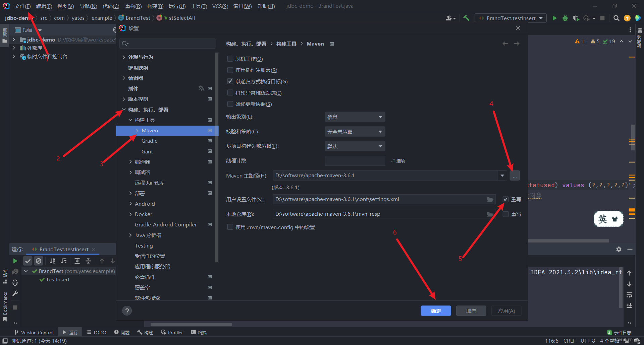This screenshot has height=345, width=644.
Task: Open 终端 terminal tool window tab
Action: (199, 332)
